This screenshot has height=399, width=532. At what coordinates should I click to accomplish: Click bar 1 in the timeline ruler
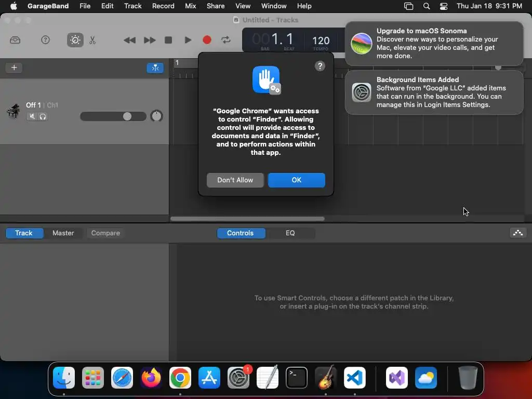177,63
